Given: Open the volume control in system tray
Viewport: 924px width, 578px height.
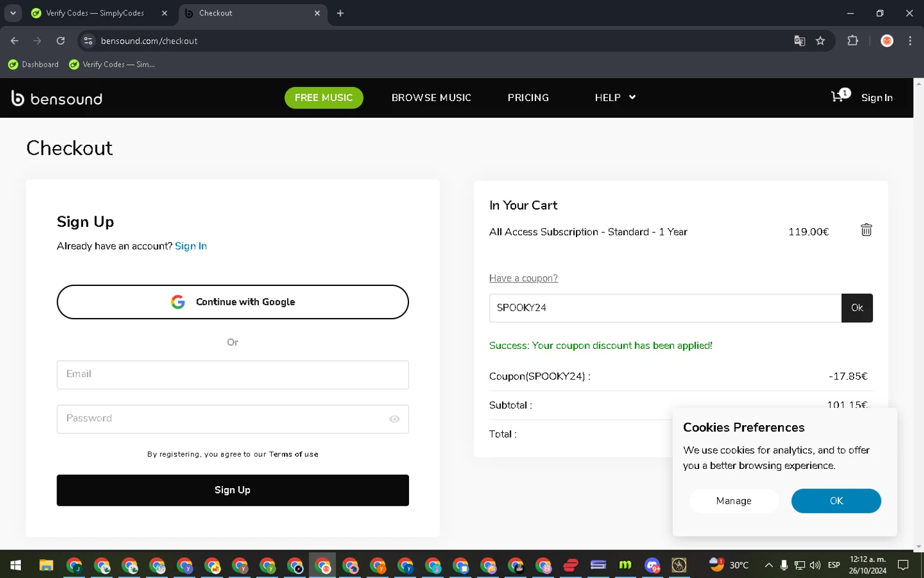Looking at the screenshot, I should tap(815, 565).
